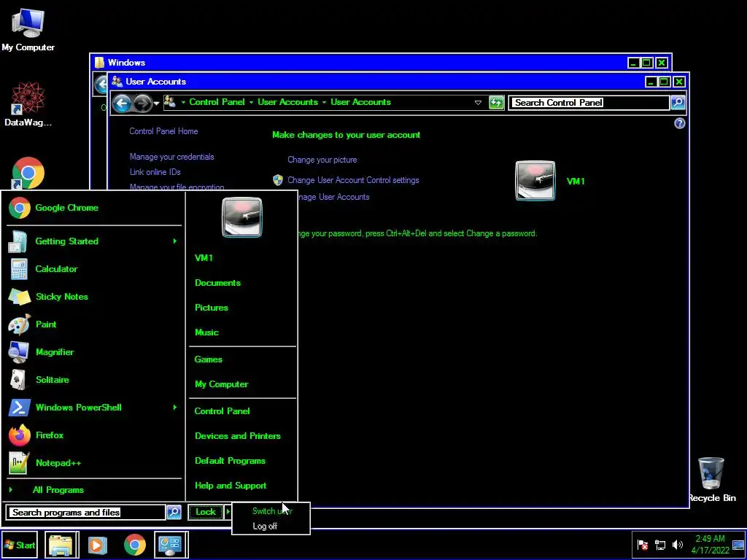Open the recent pages dropdown arrow
747x560 pixels.
tap(156, 104)
